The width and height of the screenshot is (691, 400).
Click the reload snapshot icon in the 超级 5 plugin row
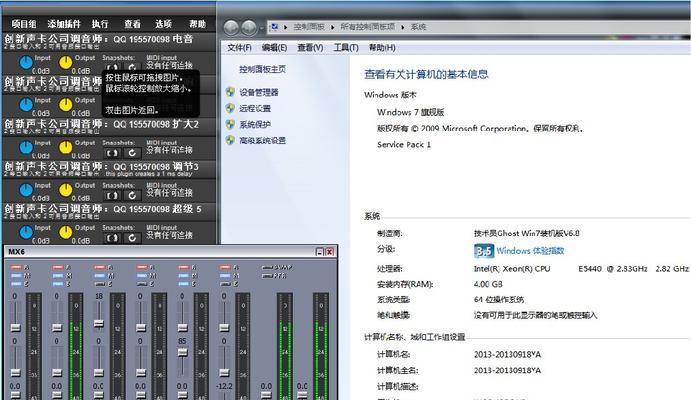[x=132, y=238]
